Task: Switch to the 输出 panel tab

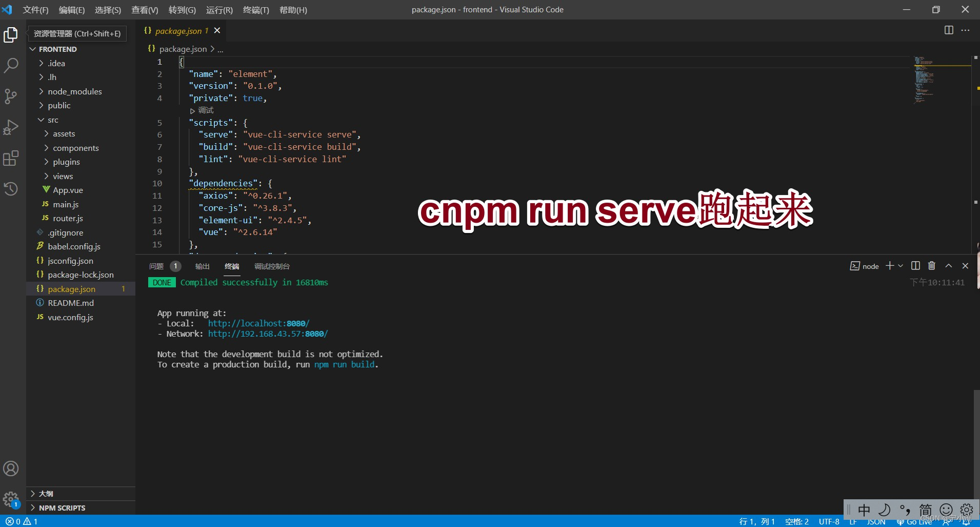Action: [202, 266]
